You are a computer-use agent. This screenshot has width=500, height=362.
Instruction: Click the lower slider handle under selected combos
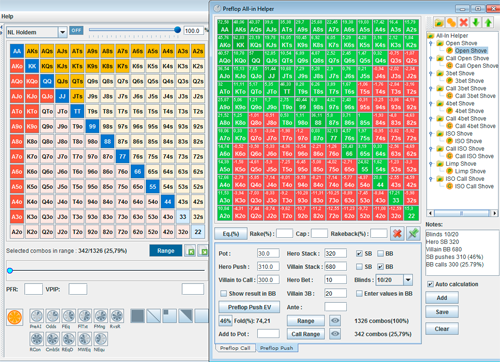[x=10, y=270]
